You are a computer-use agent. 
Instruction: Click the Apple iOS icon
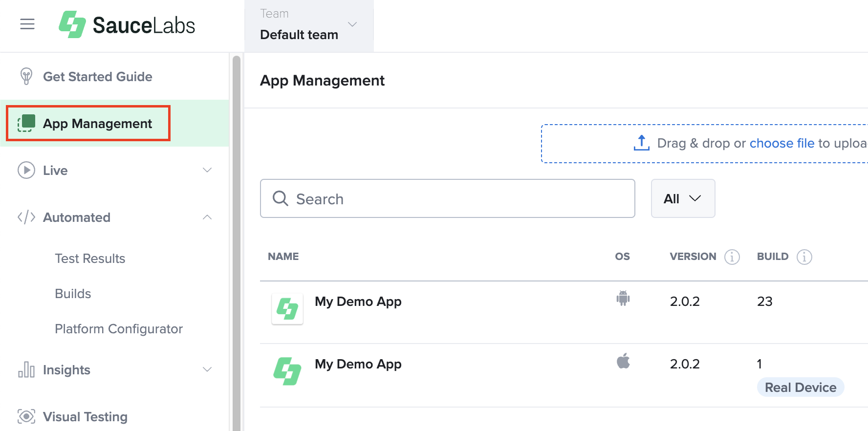click(x=623, y=362)
